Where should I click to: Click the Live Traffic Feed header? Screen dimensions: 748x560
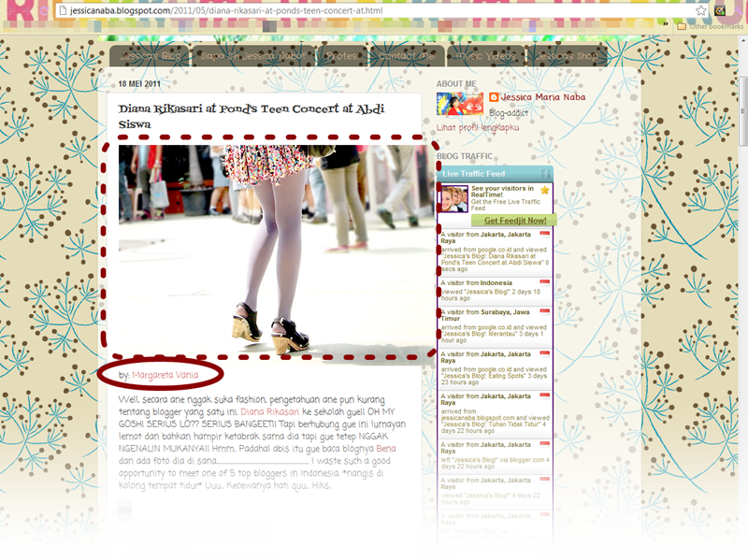(495, 174)
